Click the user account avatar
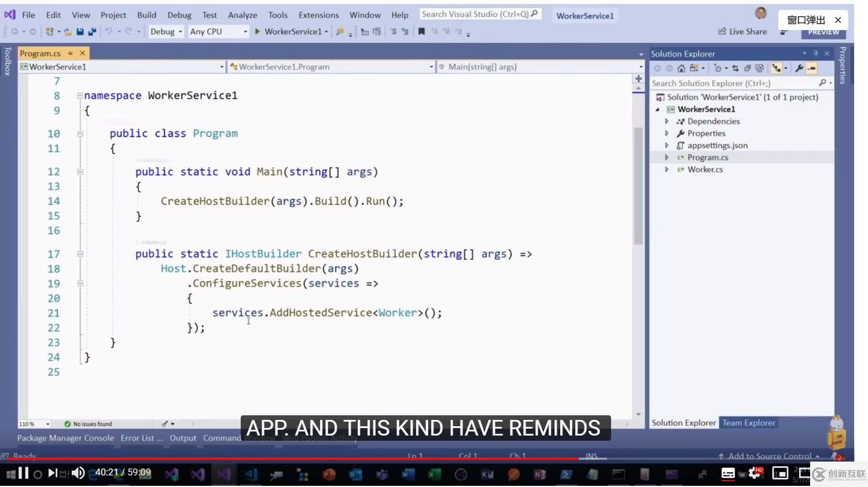The width and height of the screenshot is (868, 487). pos(761,13)
